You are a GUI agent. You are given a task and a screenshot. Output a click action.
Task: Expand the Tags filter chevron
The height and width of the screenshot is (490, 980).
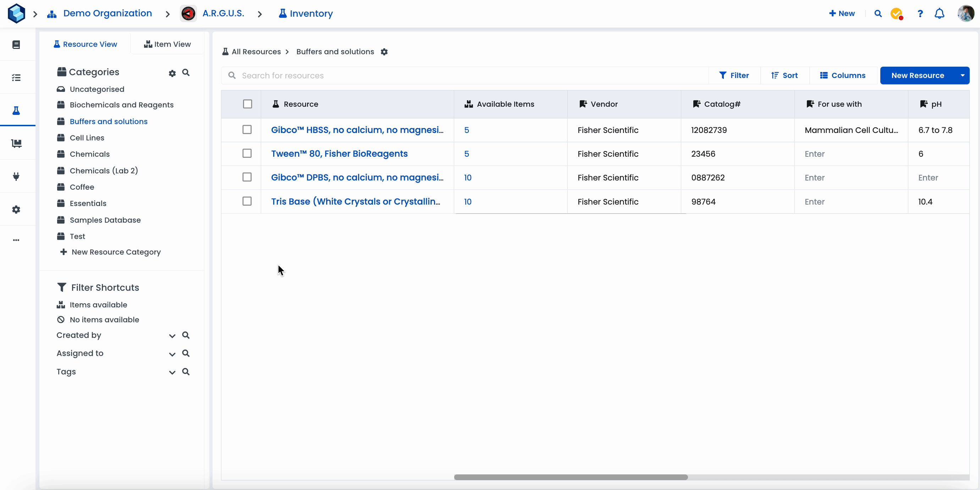pos(172,372)
